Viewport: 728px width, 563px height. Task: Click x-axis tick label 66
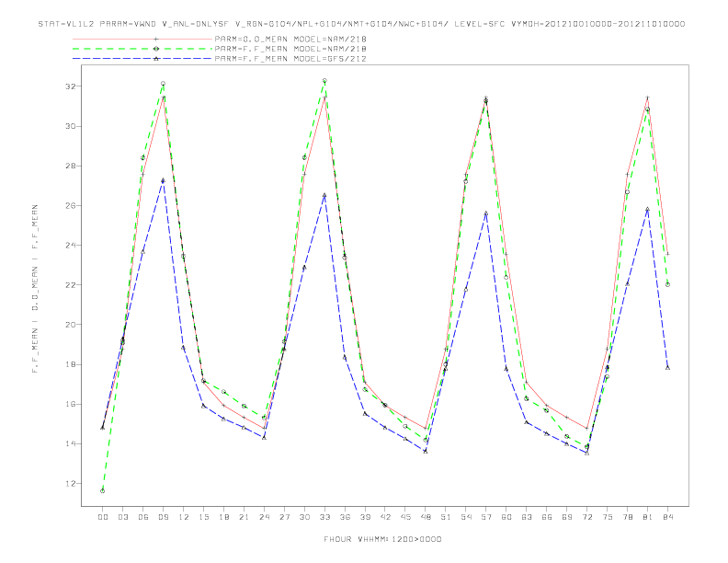547,517
